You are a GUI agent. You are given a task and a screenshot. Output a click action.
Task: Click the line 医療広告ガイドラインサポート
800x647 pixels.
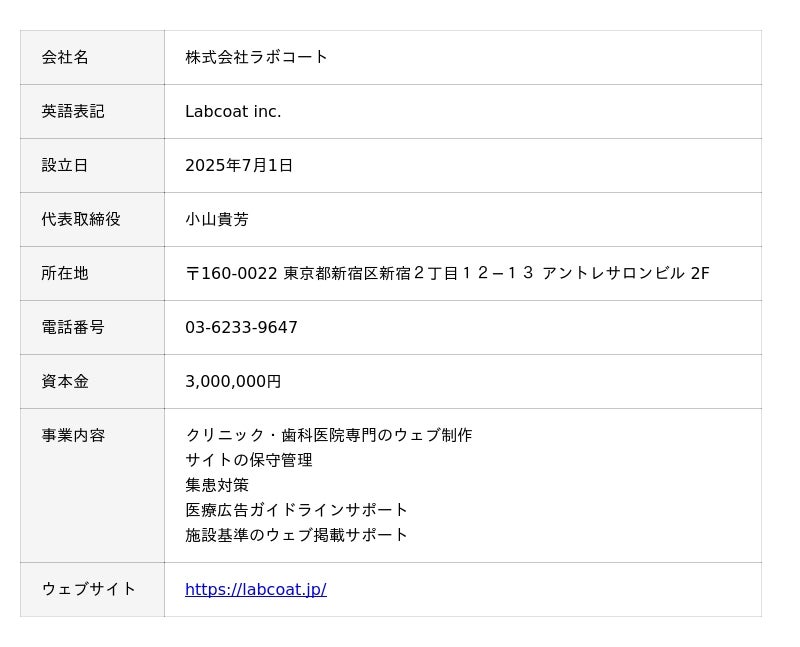[296, 510]
